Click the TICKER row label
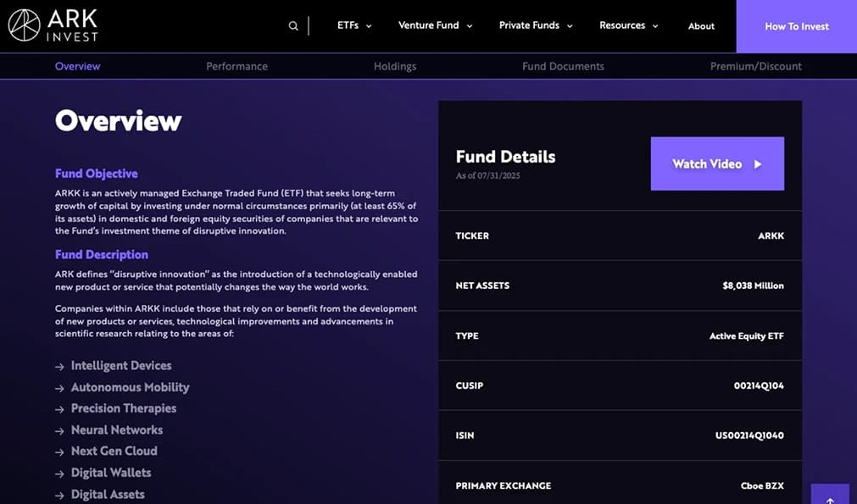The width and height of the screenshot is (857, 504). pos(472,235)
